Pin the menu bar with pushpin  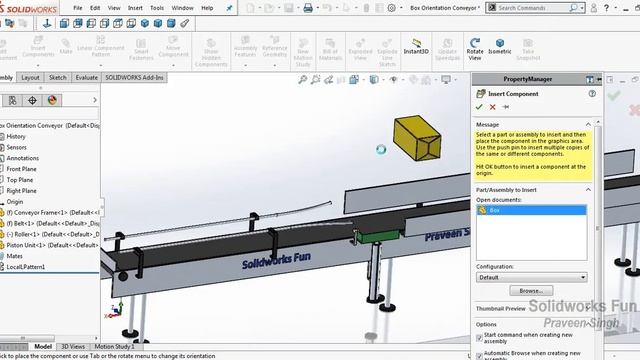[229, 8]
